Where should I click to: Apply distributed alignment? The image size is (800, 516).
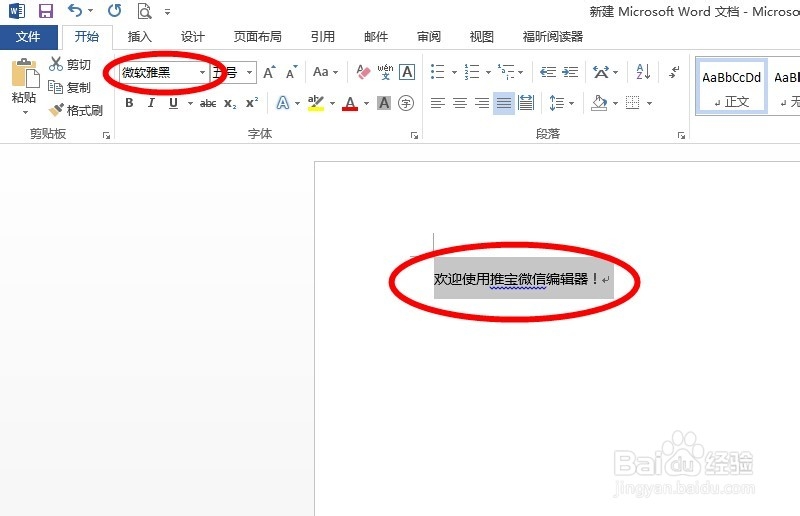(x=526, y=104)
